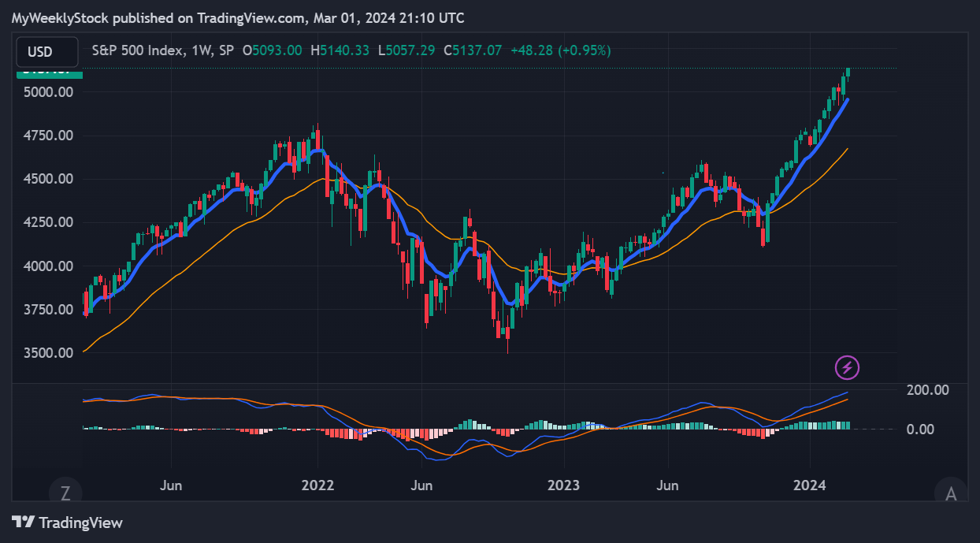Click the 3500.00 price axis label
Screen dimensions: 980x543
[x=49, y=353]
